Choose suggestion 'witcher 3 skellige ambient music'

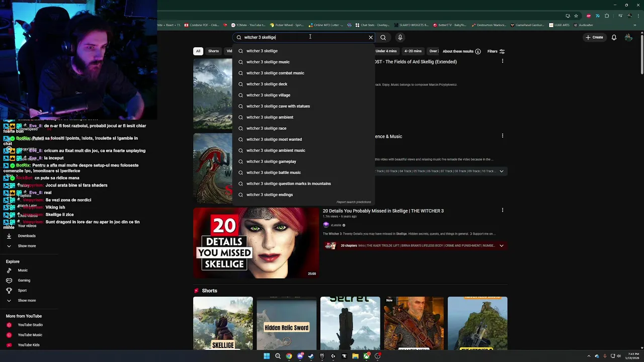303,150
